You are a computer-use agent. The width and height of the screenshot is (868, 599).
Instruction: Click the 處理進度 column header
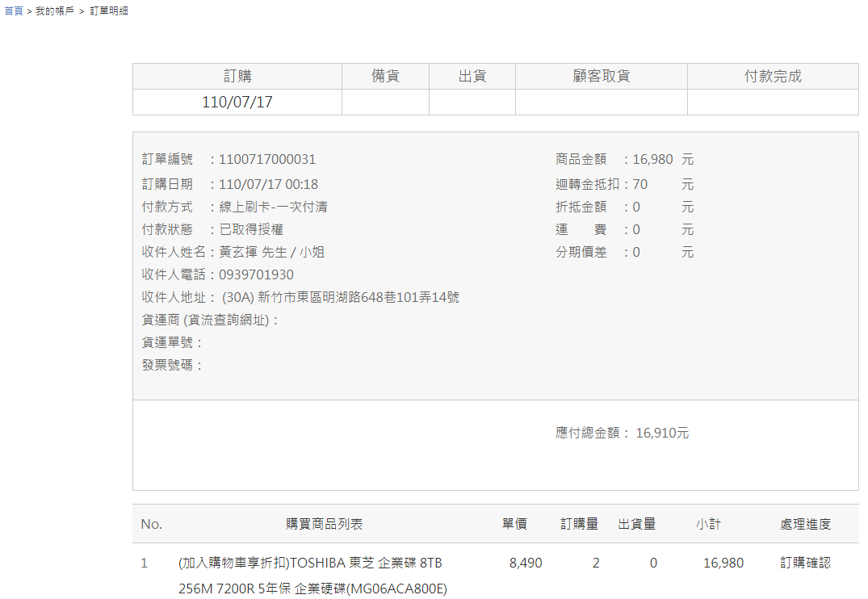point(805,524)
